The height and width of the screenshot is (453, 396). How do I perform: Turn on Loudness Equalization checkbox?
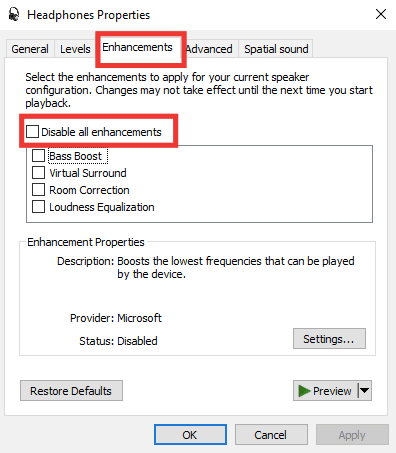pyautogui.click(x=38, y=207)
